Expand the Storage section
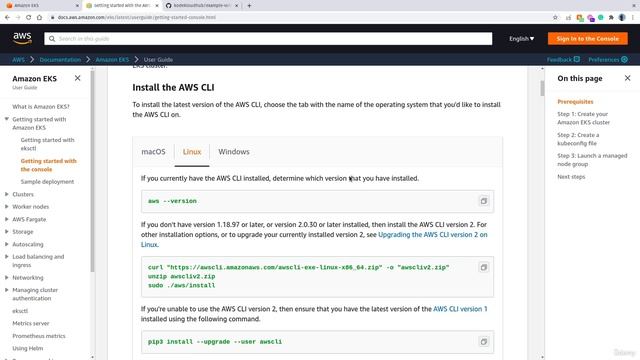 pyautogui.click(x=7, y=231)
